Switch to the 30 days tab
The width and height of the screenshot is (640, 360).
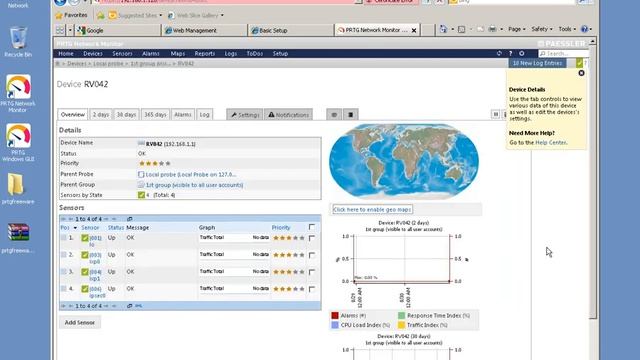point(126,115)
